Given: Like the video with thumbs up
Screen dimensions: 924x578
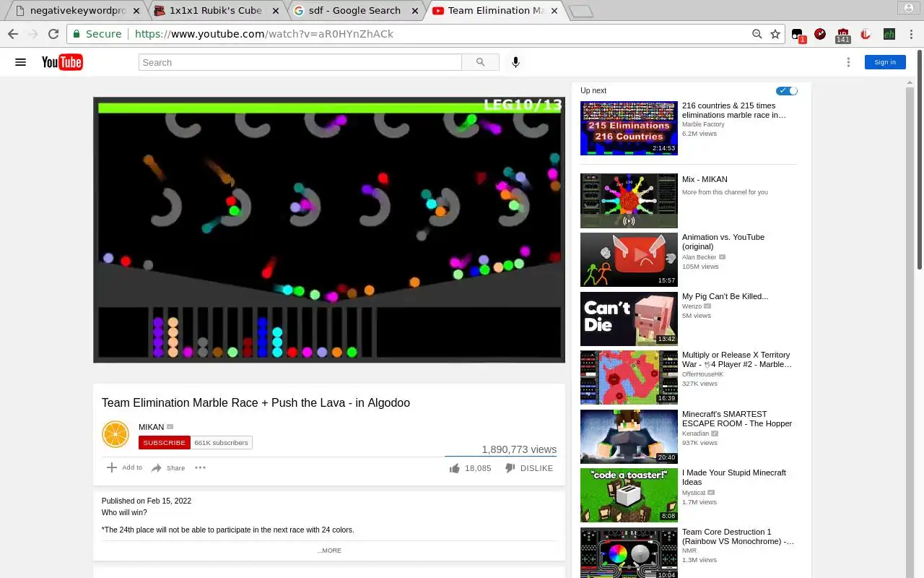Looking at the screenshot, I should pyautogui.click(x=455, y=468).
